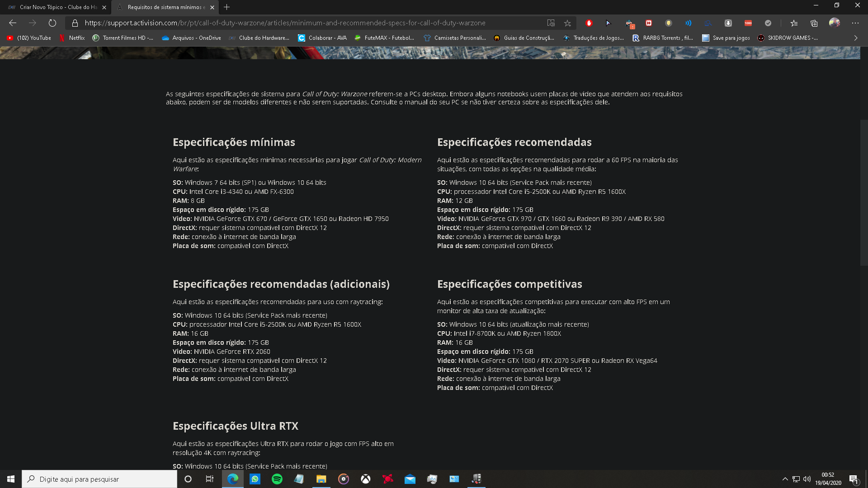This screenshot has width=868, height=488.
Task: Open Mail app from the taskbar
Action: 410,479
